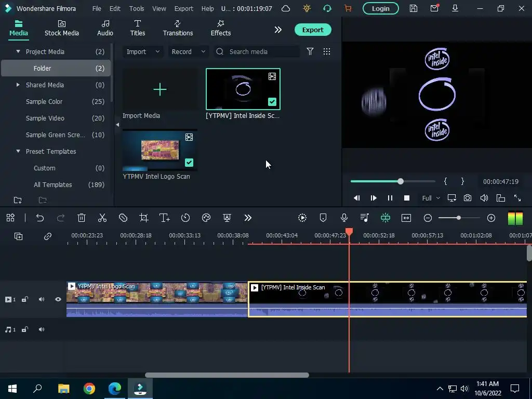Switch media grid view icon
The width and height of the screenshot is (532, 399).
click(327, 51)
